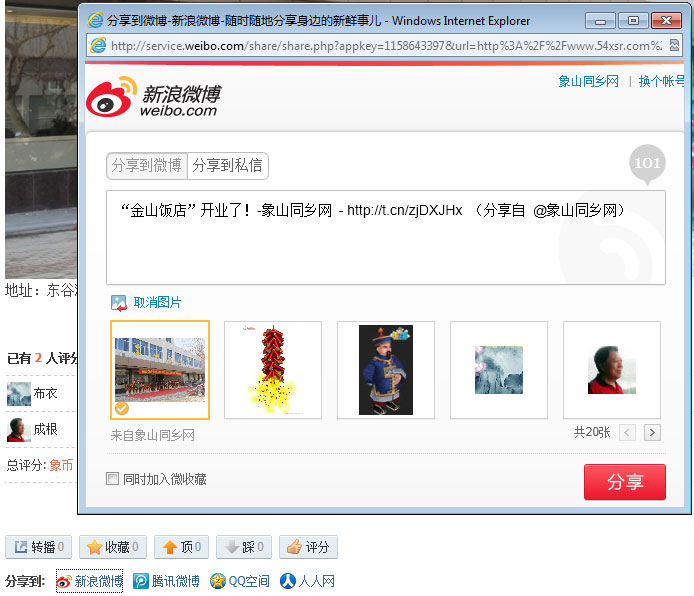Image resolution: width=694 pixels, height=596 pixels.
Task: Click the 取消图片 image icon
Action: coord(119,303)
